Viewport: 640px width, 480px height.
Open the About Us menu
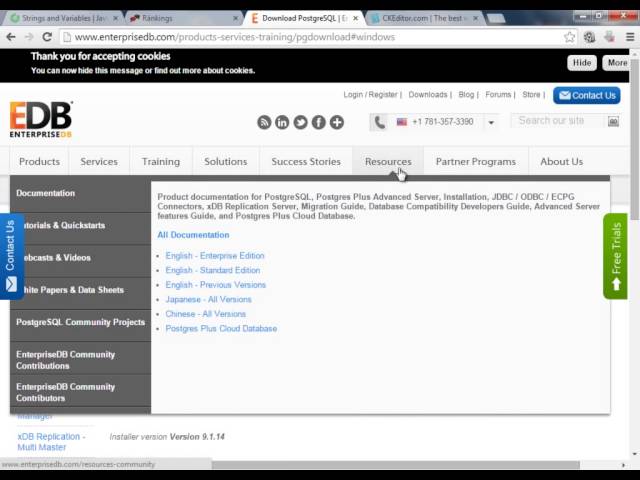click(561, 162)
